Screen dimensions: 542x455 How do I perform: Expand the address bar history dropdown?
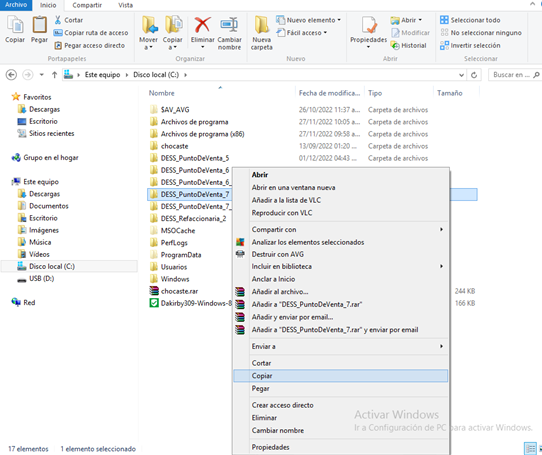[x=461, y=75]
